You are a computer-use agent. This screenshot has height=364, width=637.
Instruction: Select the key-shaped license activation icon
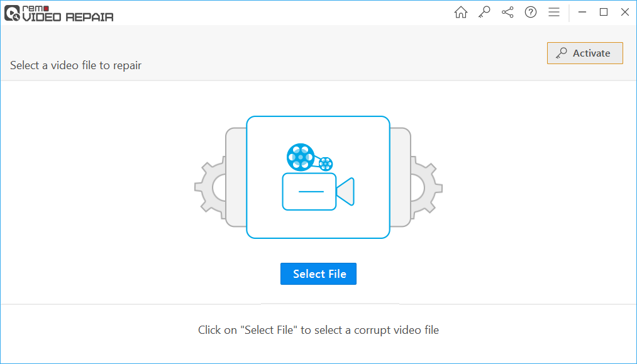click(x=484, y=12)
